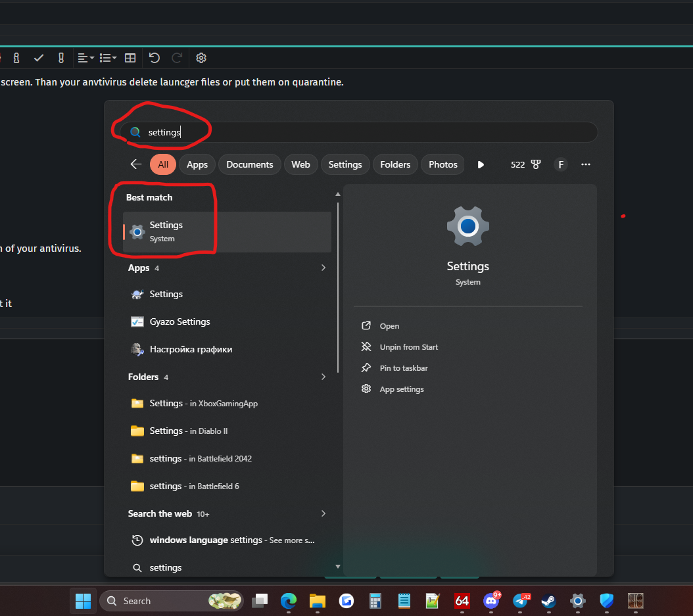Open the text alignment dropdown in toolbar
This screenshot has height=616, width=693.
85,58
